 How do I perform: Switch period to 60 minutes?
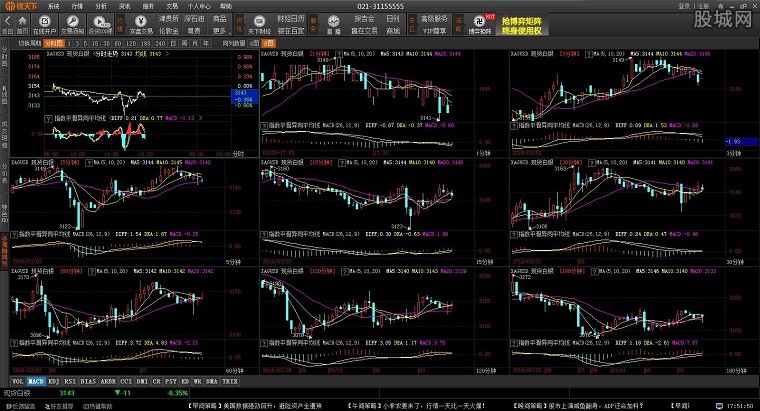pyautogui.click(x=118, y=43)
